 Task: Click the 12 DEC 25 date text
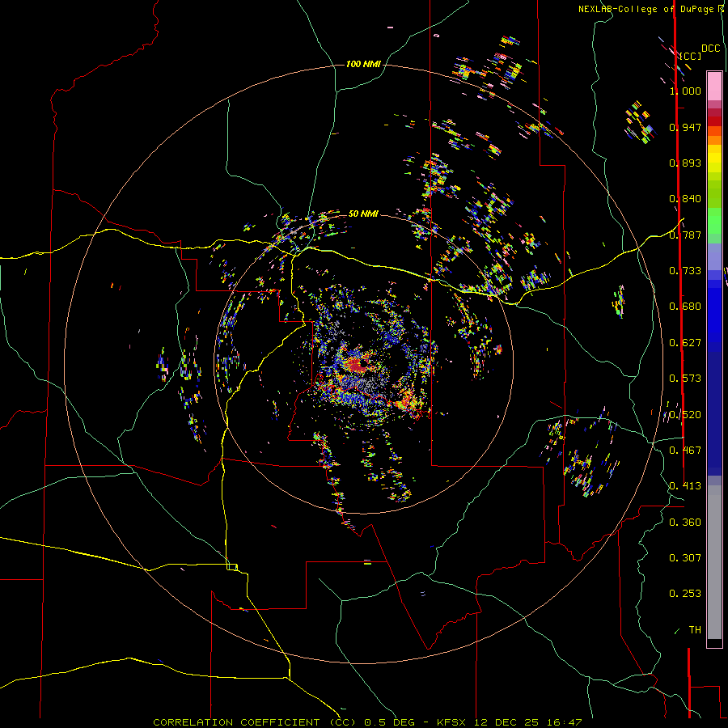click(507, 722)
